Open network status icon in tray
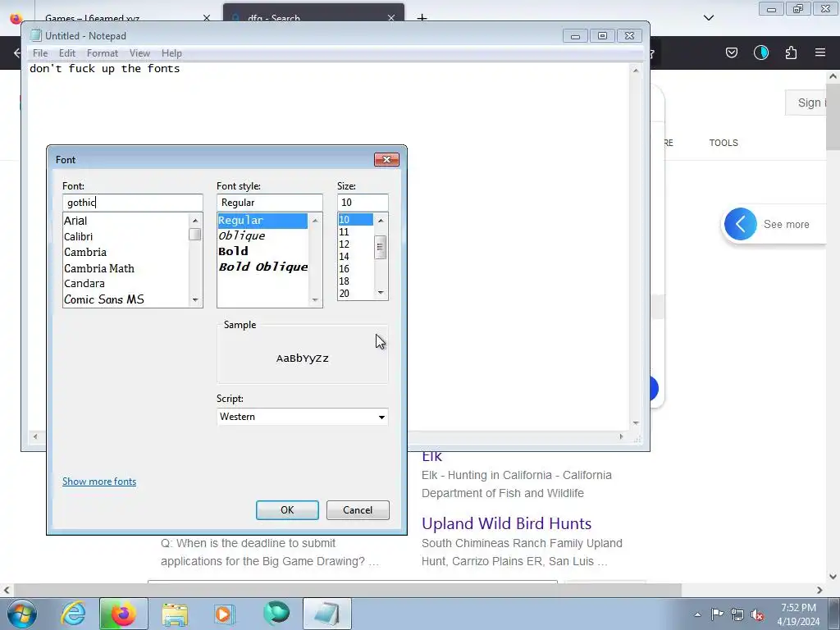 737,614
